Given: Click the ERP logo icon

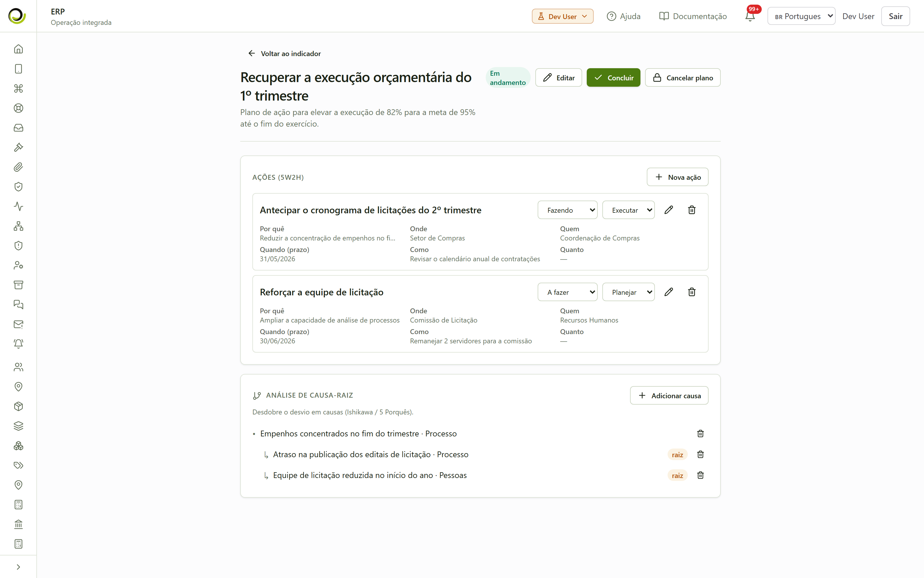Looking at the screenshot, I should pyautogui.click(x=17, y=16).
